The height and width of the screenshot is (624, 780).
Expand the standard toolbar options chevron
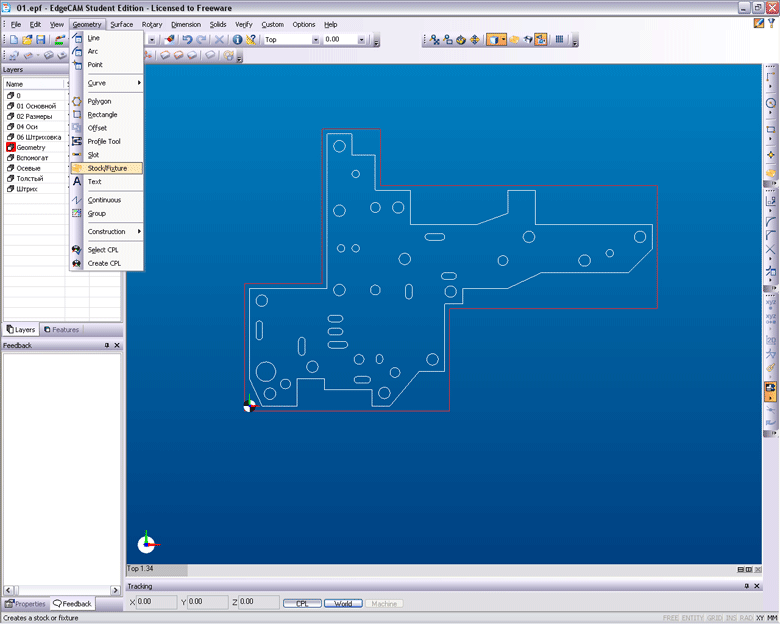tap(377, 40)
